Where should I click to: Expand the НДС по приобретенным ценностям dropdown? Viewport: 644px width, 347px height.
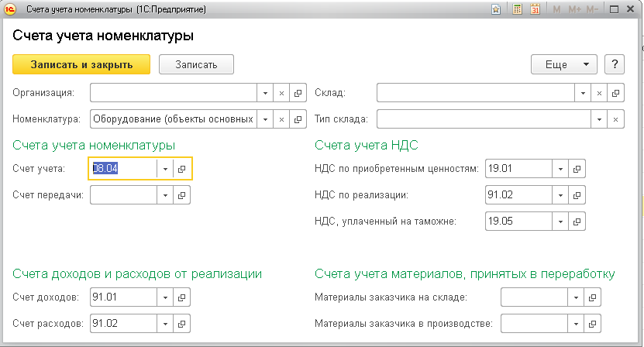click(560, 168)
